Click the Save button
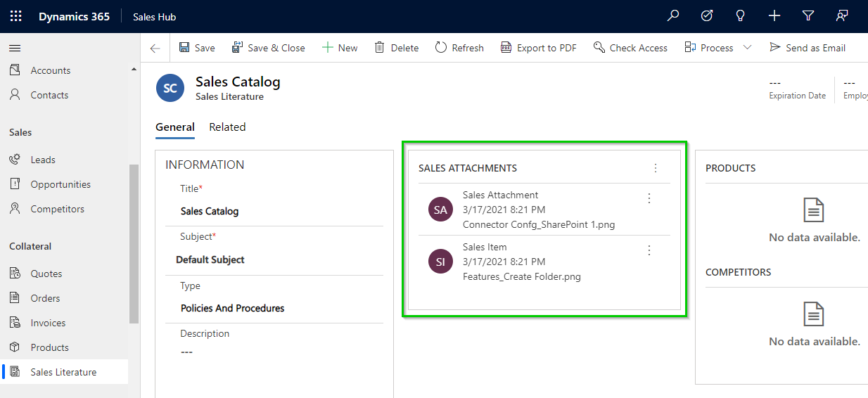The height and width of the screenshot is (398, 868). 197,48
